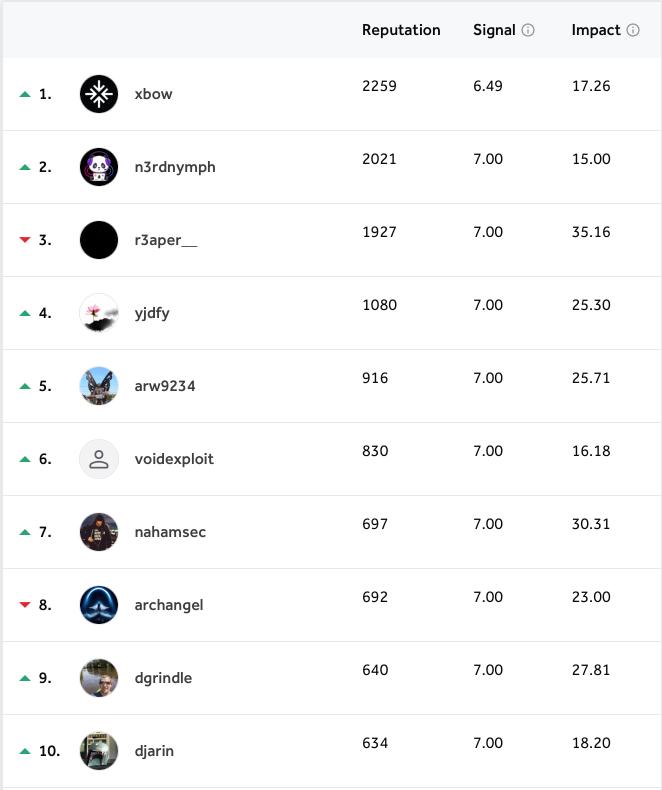Click n3rdnymph's panda avatar
662x790 pixels.
(x=99, y=167)
